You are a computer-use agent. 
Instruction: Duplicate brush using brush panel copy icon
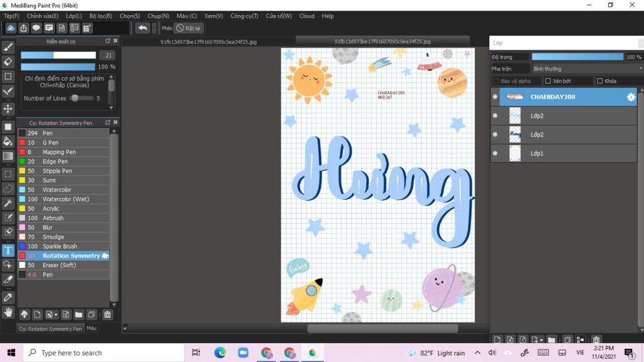tap(91, 315)
